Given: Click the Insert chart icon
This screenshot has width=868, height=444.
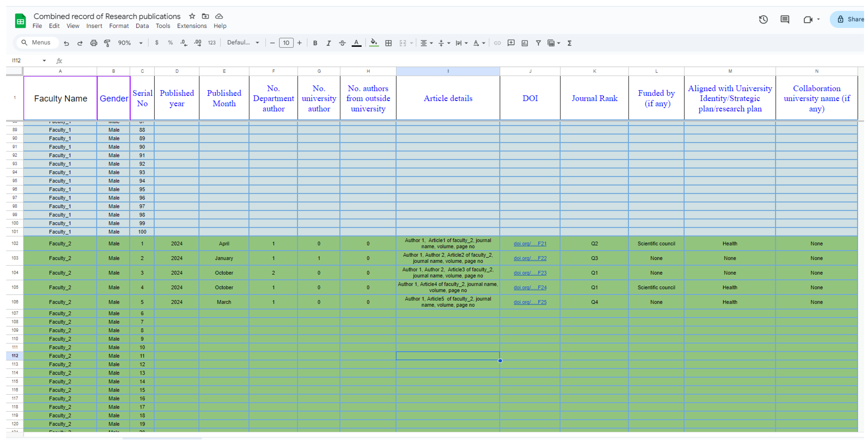Looking at the screenshot, I should [x=524, y=43].
